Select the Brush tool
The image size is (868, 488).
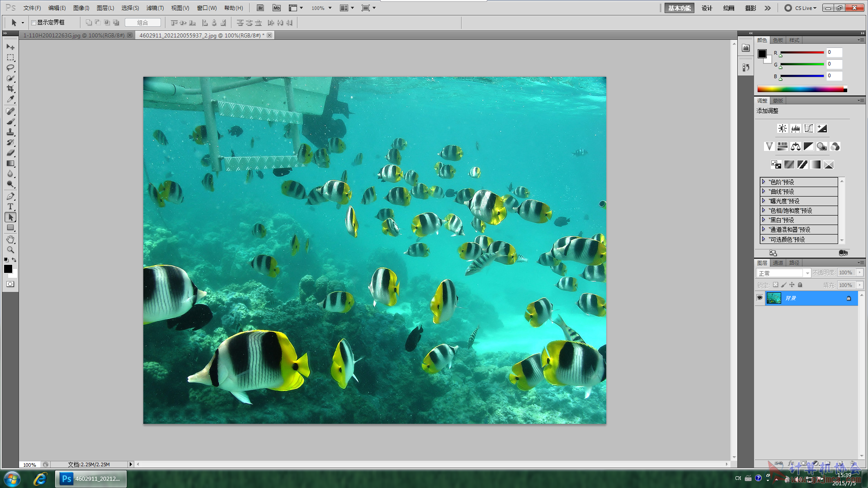coord(10,122)
